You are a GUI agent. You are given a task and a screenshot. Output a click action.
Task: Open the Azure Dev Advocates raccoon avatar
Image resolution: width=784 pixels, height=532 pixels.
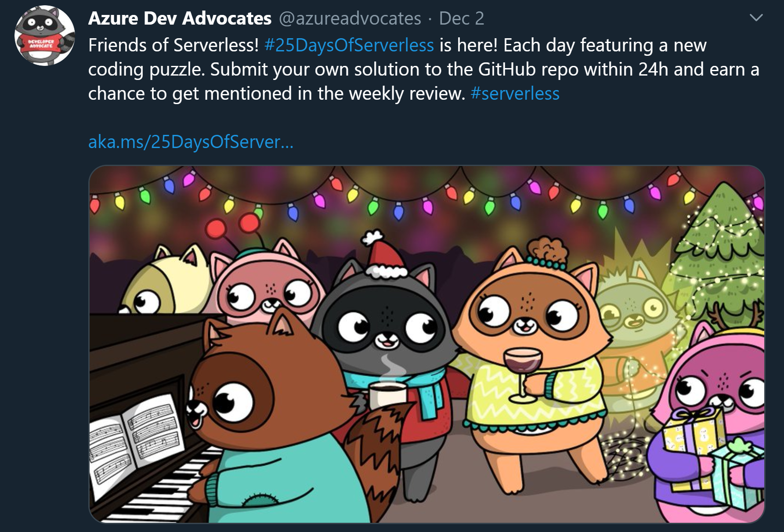point(44,36)
